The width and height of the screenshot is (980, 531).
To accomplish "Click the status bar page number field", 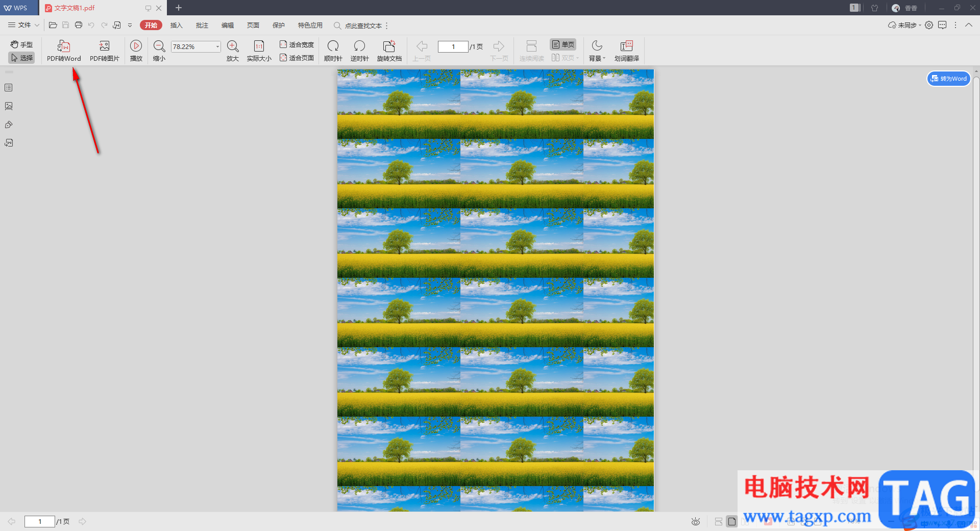I will (40, 521).
